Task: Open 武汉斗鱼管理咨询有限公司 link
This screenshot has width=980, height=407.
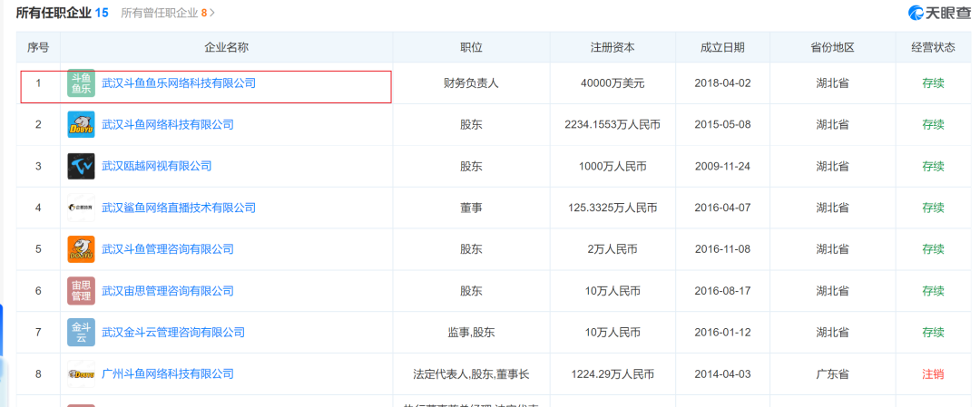Action: (x=168, y=249)
